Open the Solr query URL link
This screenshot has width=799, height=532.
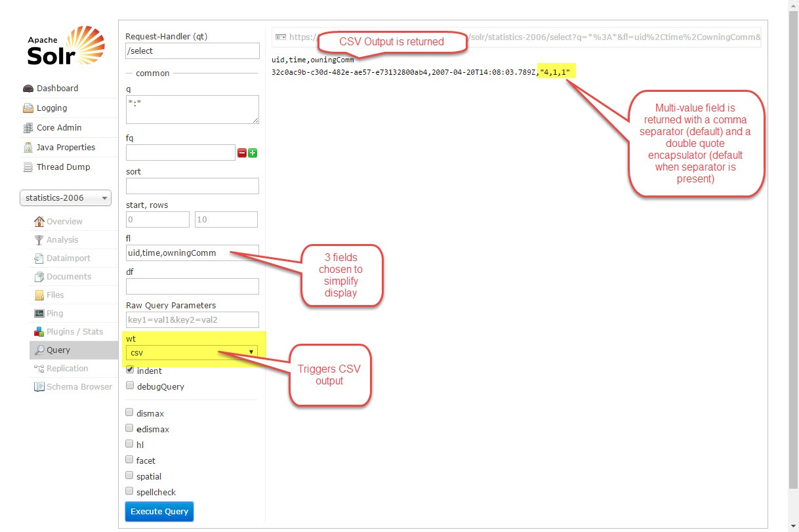[525, 37]
